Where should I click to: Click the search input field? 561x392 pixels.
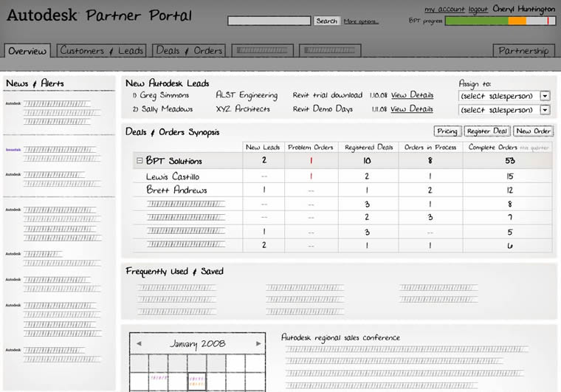[x=269, y=21]
